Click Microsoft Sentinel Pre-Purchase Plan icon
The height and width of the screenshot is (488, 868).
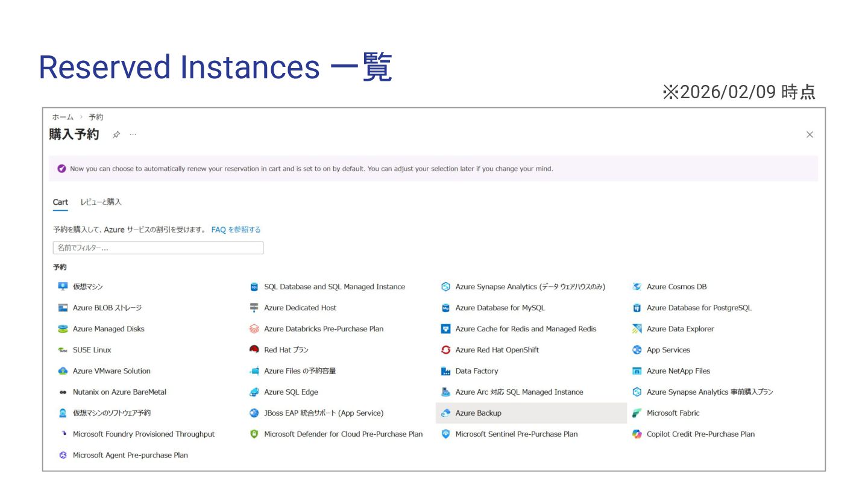click(445, 434)
